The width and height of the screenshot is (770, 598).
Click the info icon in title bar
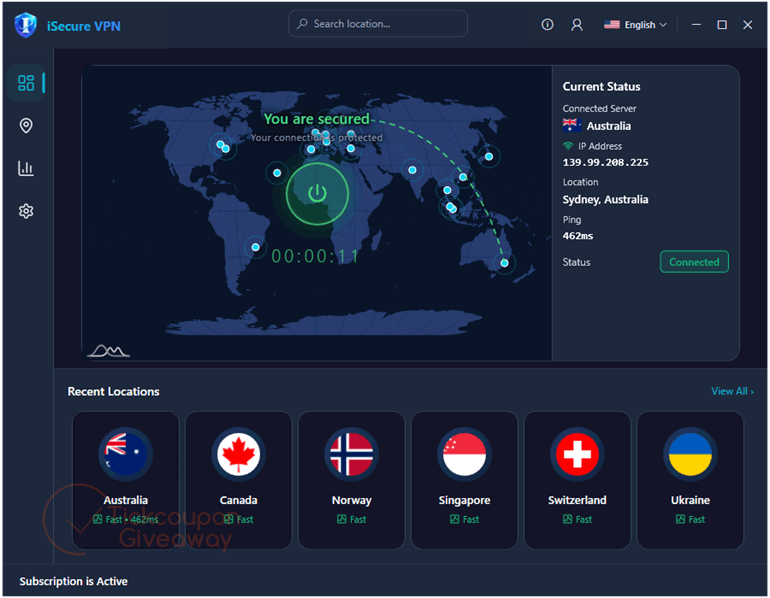547,25
